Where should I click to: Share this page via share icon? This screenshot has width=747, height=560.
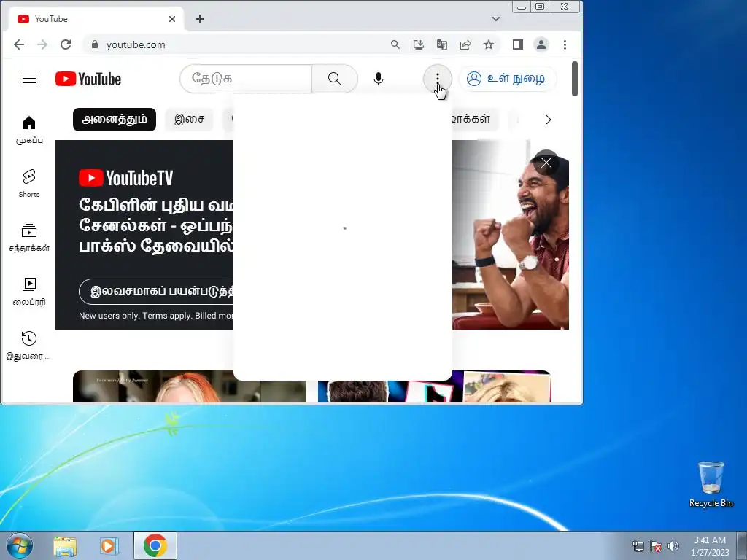(x=465, y=44)
